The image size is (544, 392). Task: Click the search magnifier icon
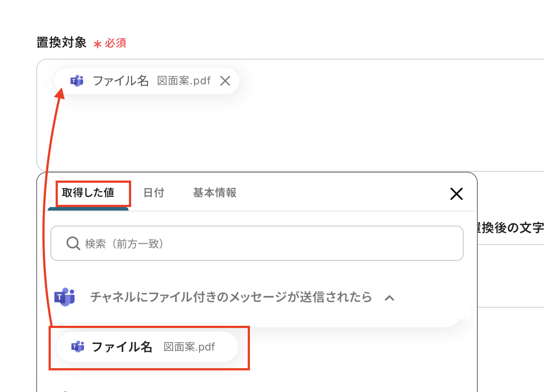(x=73, y=243)
